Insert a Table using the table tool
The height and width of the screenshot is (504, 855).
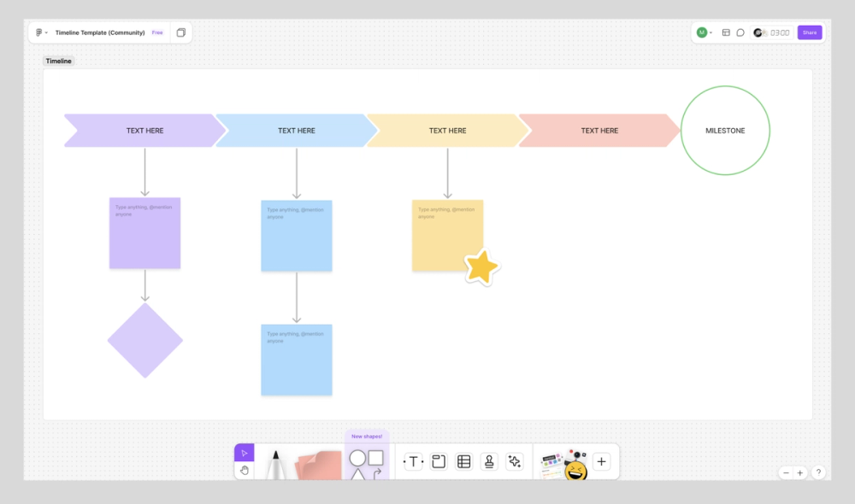[463, 460]
